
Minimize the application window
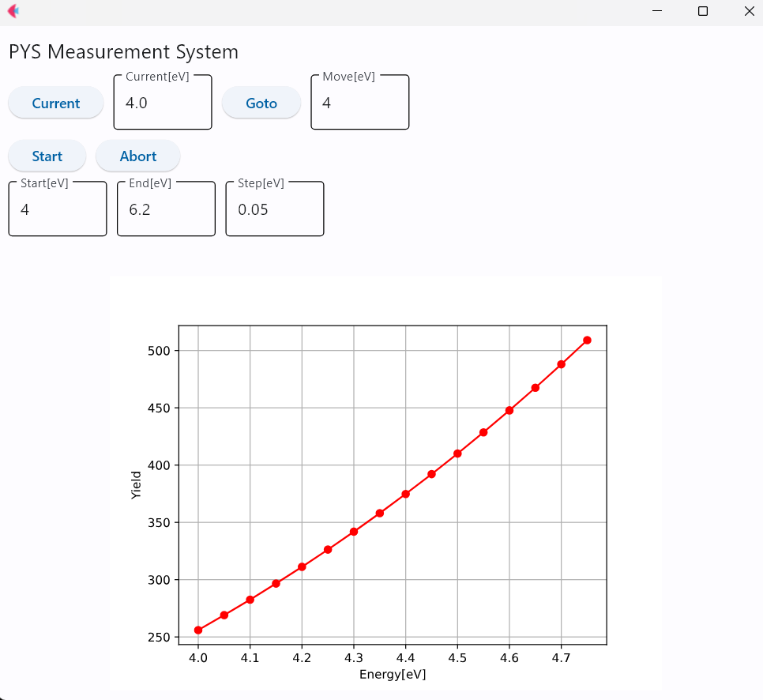pyautogui.click(x=657, y=11)
